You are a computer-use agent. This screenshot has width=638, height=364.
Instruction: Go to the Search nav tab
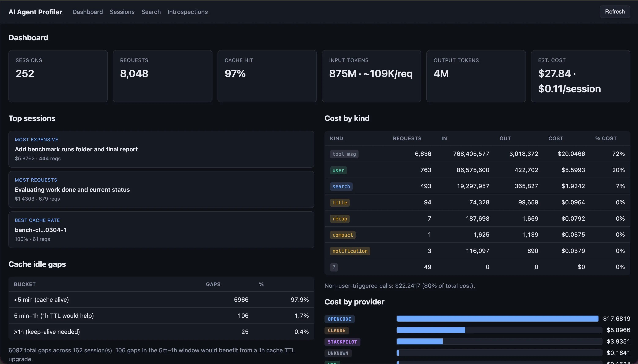(151, 12)
